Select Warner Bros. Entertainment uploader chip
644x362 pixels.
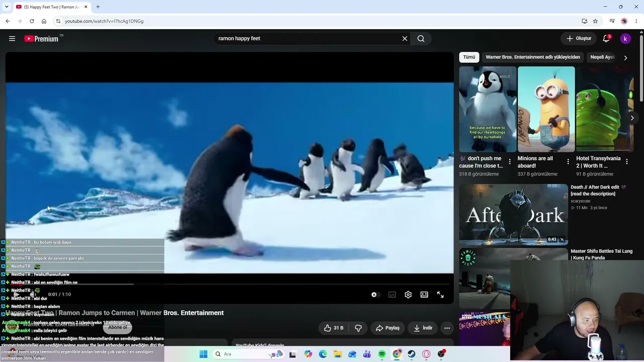pos(533,57)
